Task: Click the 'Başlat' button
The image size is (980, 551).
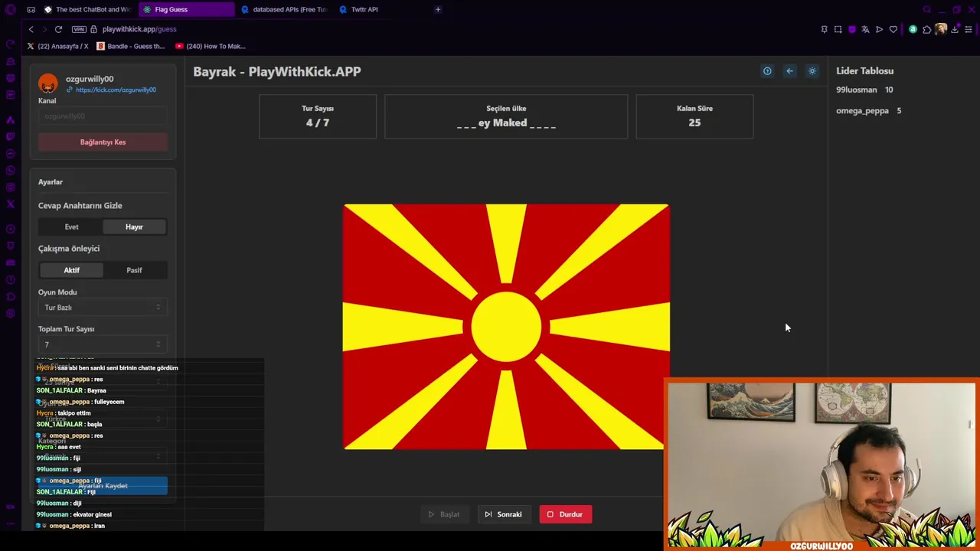Action: pyautogui.click(x=444, y=514)
